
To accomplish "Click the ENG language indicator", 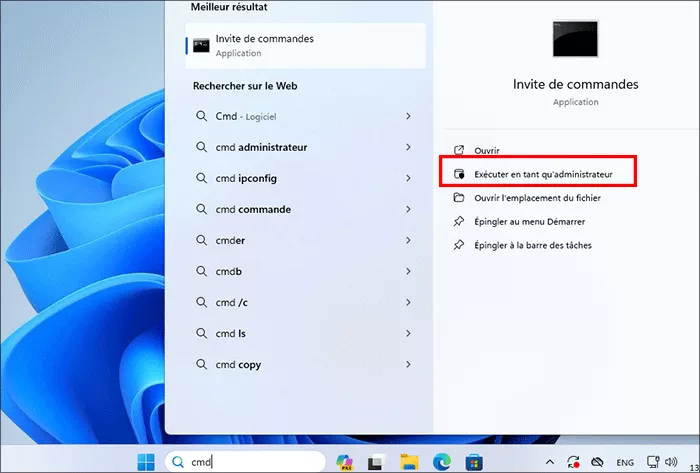I will (625, 462).
